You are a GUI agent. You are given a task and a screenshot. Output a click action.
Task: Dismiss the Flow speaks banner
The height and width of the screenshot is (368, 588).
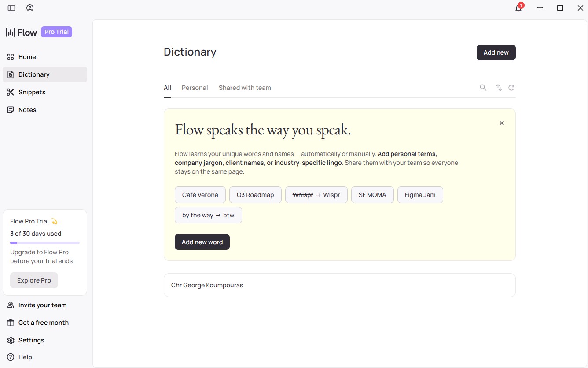point(501,123)
